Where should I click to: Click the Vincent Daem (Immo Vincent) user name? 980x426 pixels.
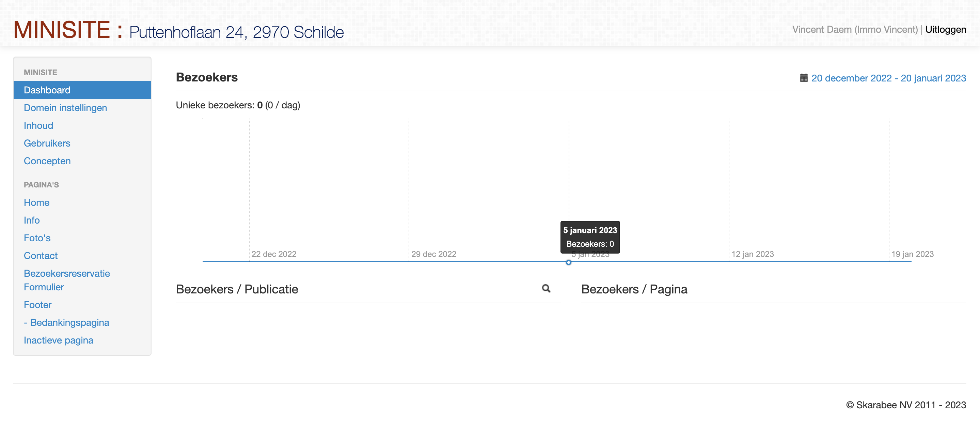click(855, 30)
